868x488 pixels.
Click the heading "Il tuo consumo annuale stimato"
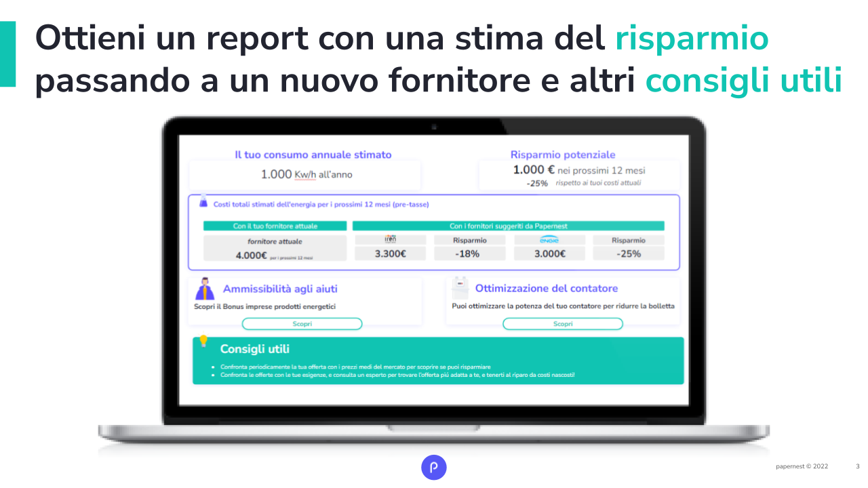313,155
